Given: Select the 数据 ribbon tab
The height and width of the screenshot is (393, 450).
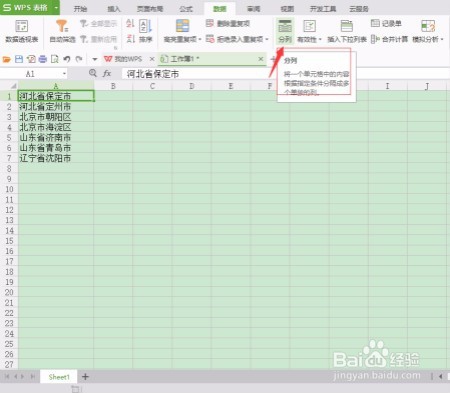Looking at the screenshot, I should (x=220, y=9).
